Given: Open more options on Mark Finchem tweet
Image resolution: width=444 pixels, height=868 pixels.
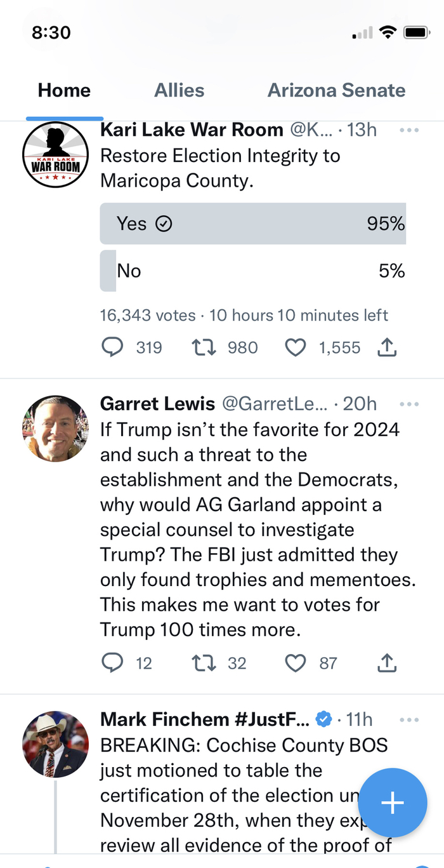Looking at the screenshot, I should point(409,719).
